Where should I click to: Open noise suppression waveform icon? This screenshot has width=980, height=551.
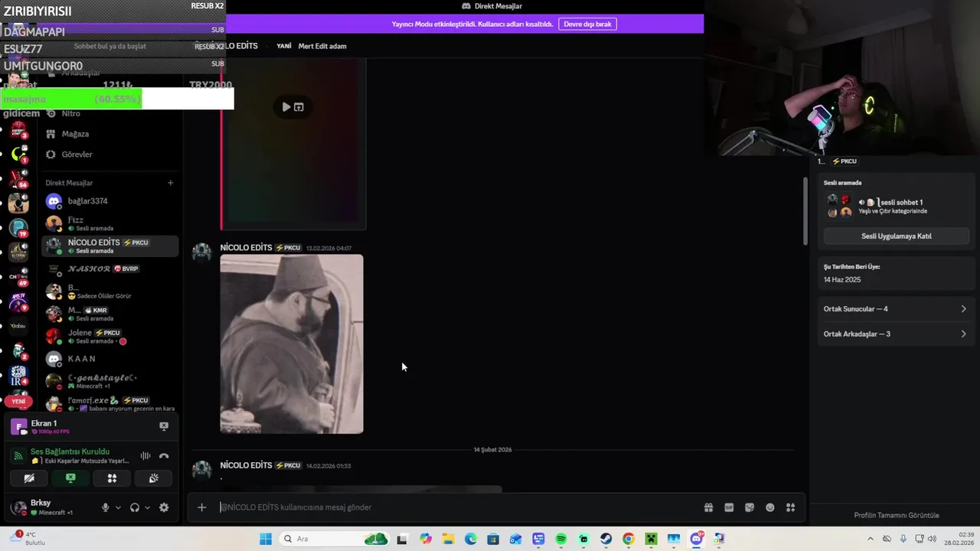(145, 456)
